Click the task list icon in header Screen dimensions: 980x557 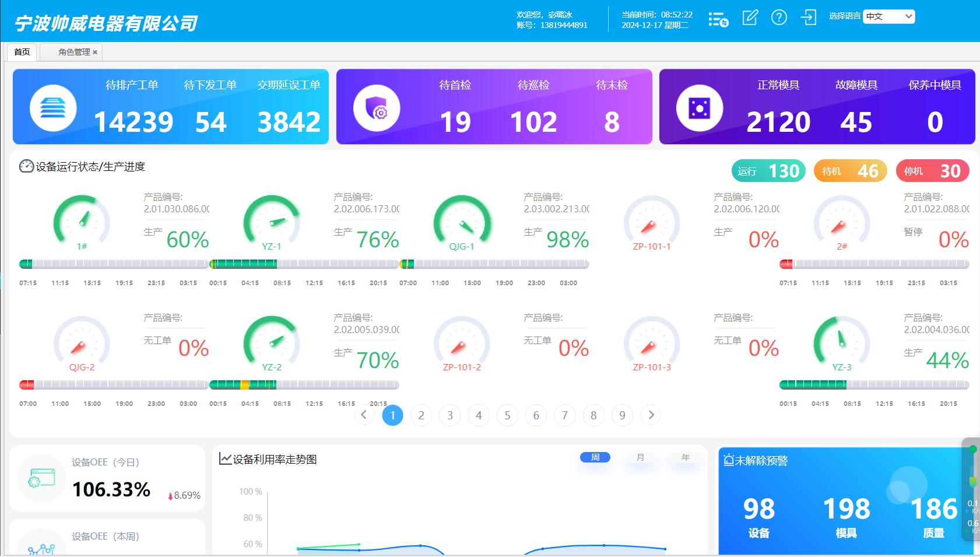pos(718,19)
